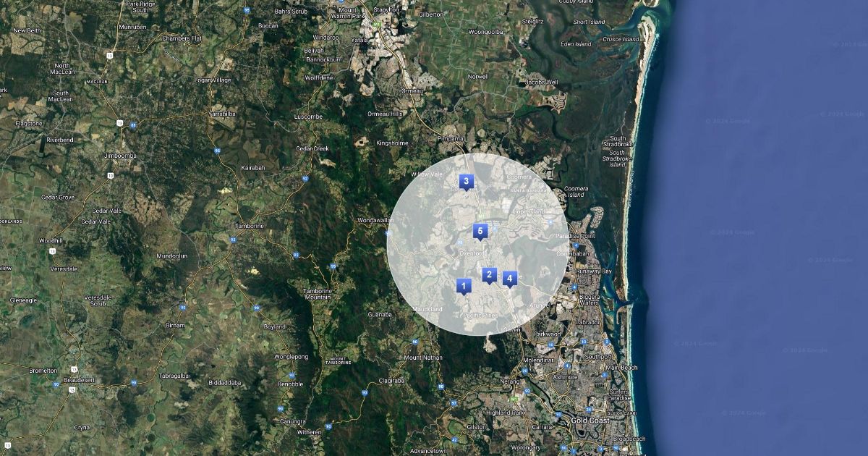Click the Maudsland label
The height and width of the screenshot is (456, 868).
pyautogui.click(x=427, y=309)
